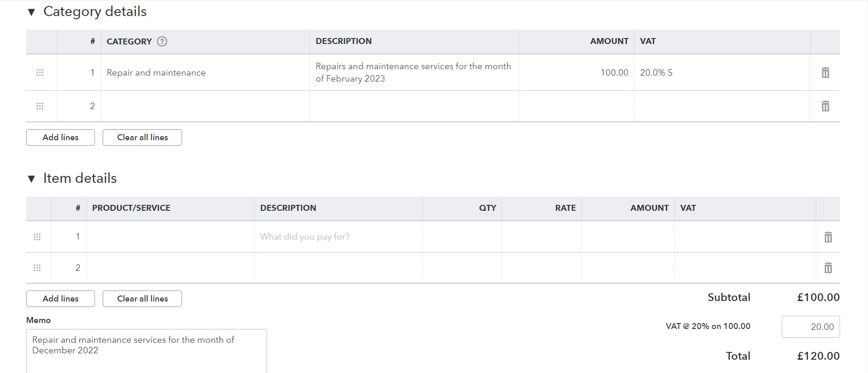Click the Category help question mark icon
Screen dimensions: 868x373
coord(162,41)
